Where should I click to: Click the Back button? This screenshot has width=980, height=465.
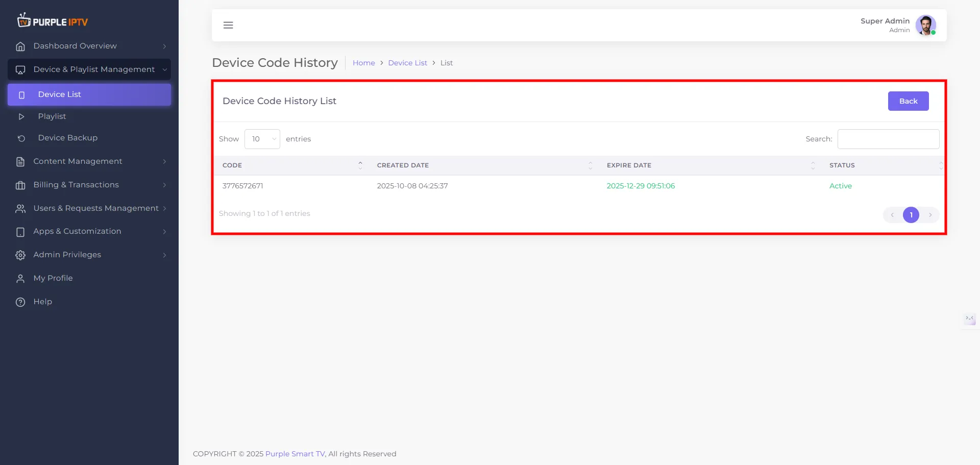[909, 101]
